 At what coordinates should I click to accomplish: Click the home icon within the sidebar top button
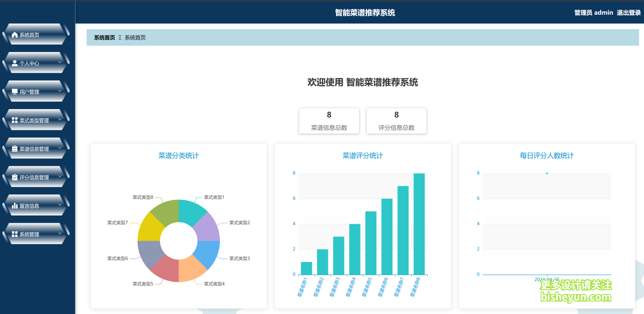[14, 34]
